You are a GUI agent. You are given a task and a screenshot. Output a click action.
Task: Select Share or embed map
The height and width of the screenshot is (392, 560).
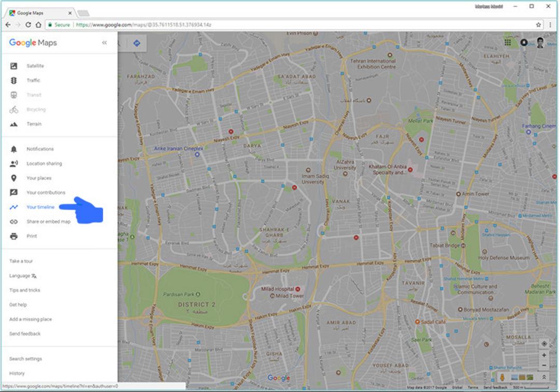click(x=48, y=222)
